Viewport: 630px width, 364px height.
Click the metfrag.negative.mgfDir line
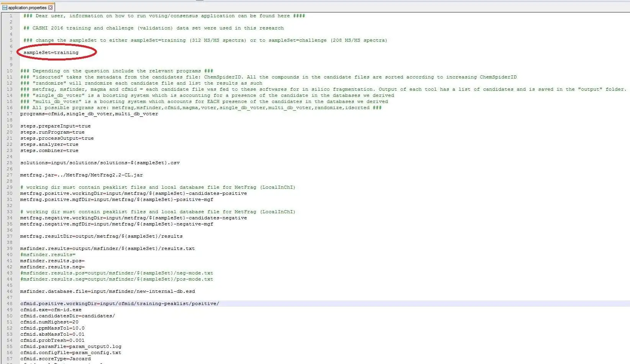(x=117, y=224)
